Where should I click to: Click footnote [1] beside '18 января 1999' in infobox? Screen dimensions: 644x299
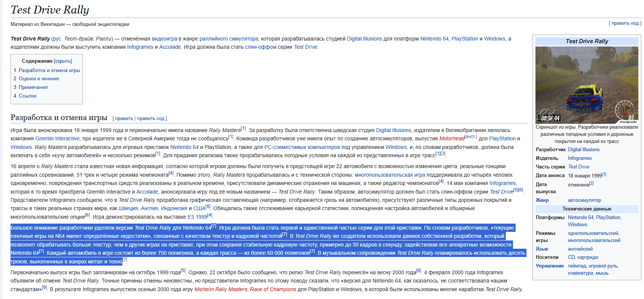[604, 174]
